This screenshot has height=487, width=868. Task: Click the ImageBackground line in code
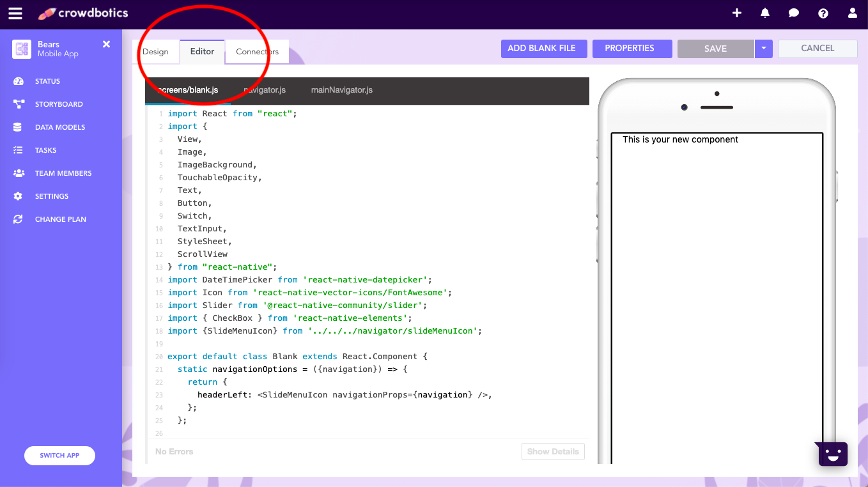[x=217, y=165]
